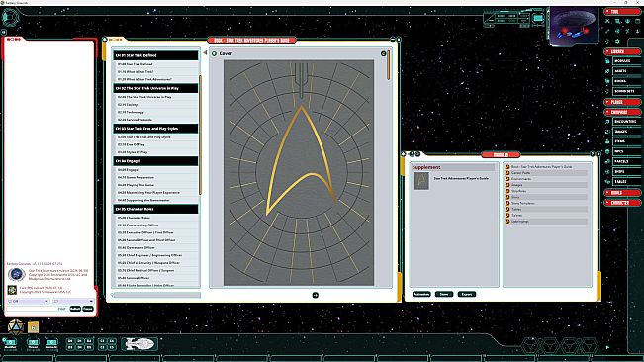The width and height of the screenshot is (644, 362).
Task: Click the chat text entry field
Action: click(x=37, y=309)
